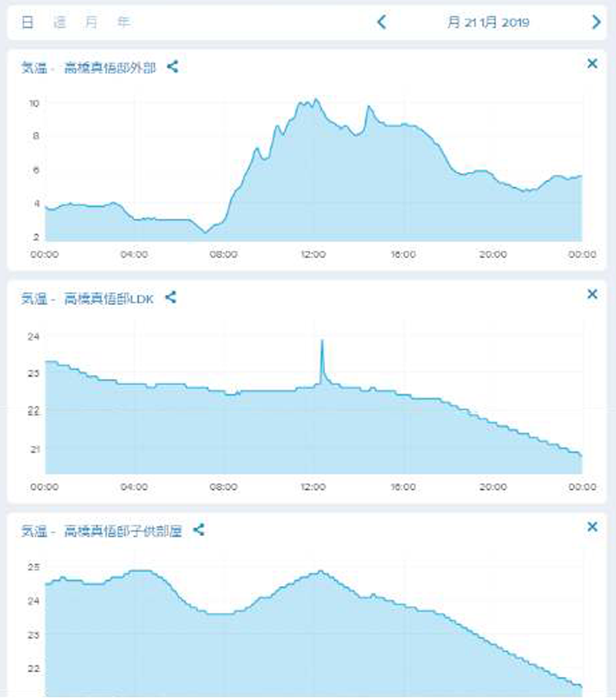Screen dimensions: 616x700
Task: Select the 年 (year) view tab
Action: (x=123, y=22)
